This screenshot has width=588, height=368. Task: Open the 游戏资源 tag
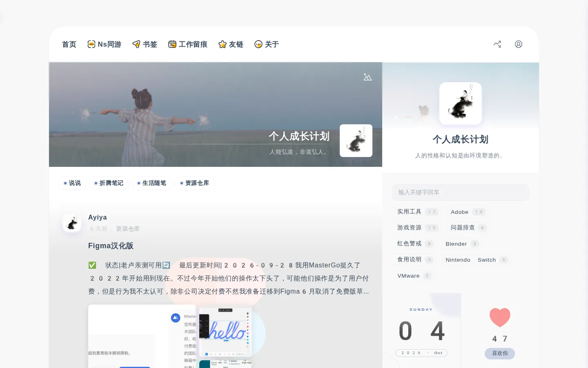[x=417, y=228]
